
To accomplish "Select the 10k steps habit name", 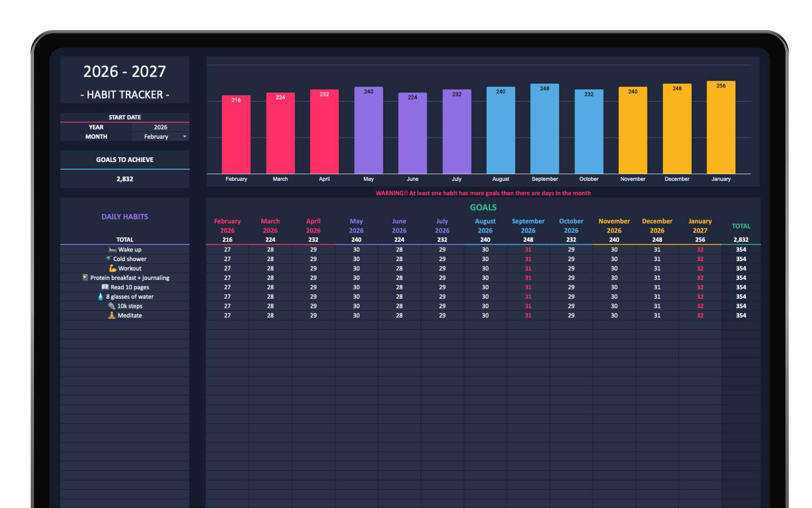I will pos(130,306).
